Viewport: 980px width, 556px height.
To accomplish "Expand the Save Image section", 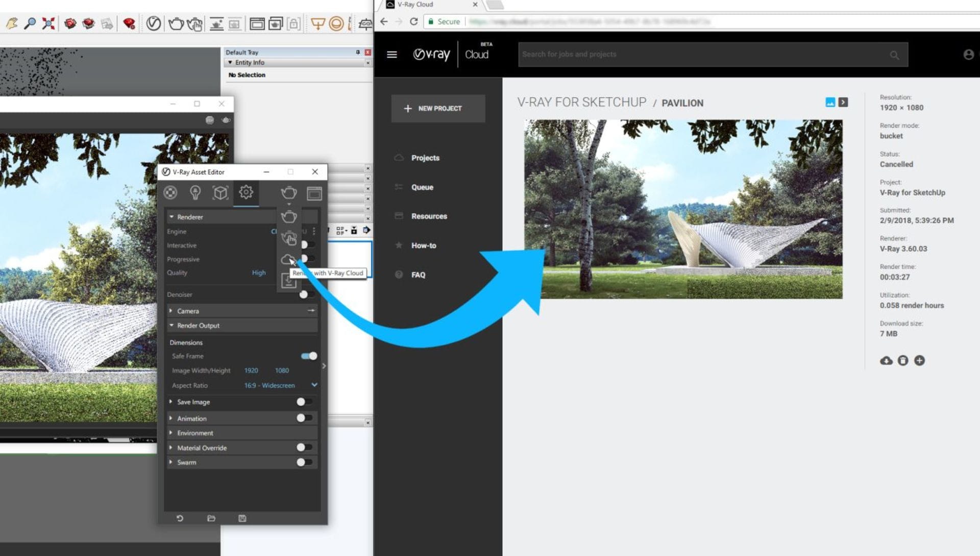I will [171, 402].
